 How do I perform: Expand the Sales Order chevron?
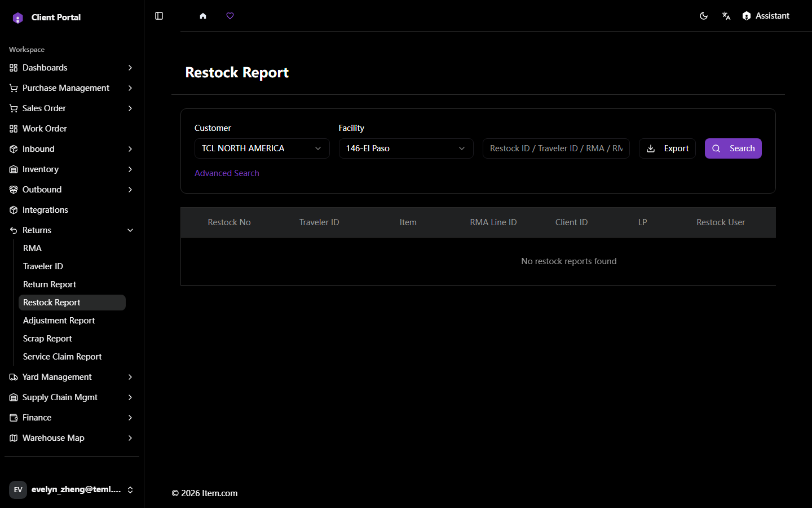130,108
